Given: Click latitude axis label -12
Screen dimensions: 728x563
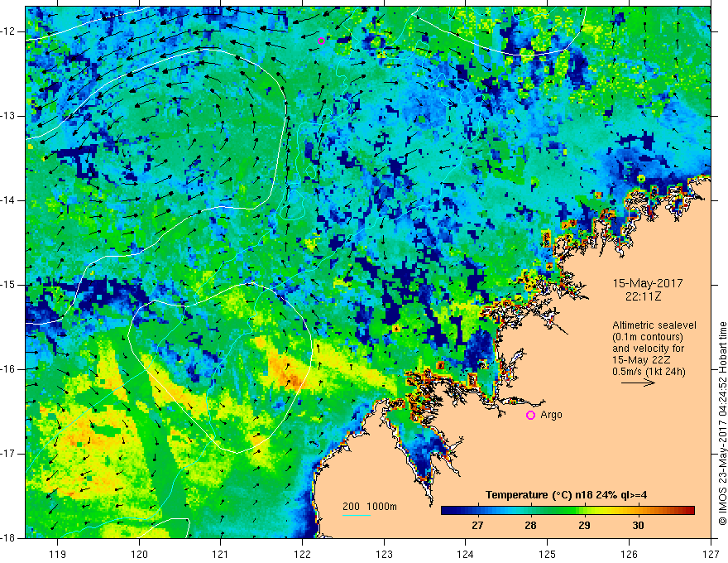Looking at the screenshot, I should click(8, 31).
